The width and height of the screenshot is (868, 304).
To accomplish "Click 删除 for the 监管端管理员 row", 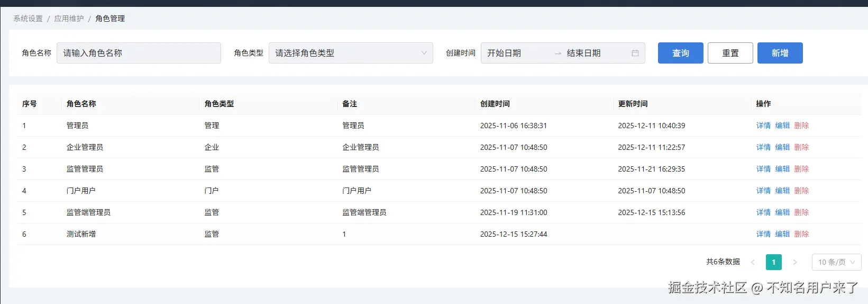I will point(801,212).
